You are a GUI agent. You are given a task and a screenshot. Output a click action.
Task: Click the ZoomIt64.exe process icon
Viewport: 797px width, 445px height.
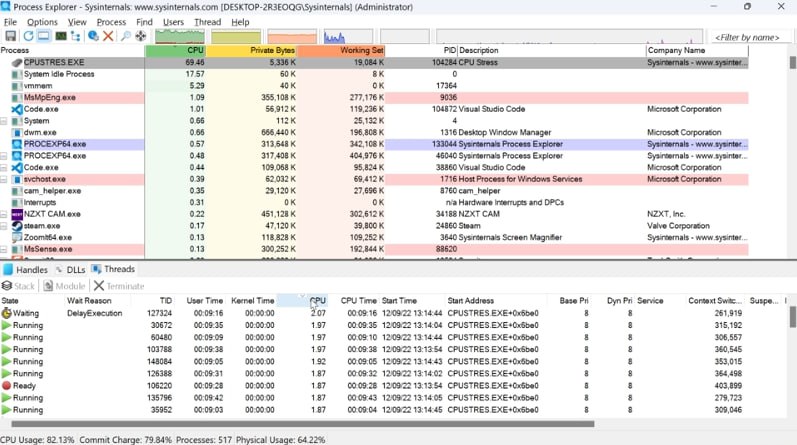[x=17, y=238]
